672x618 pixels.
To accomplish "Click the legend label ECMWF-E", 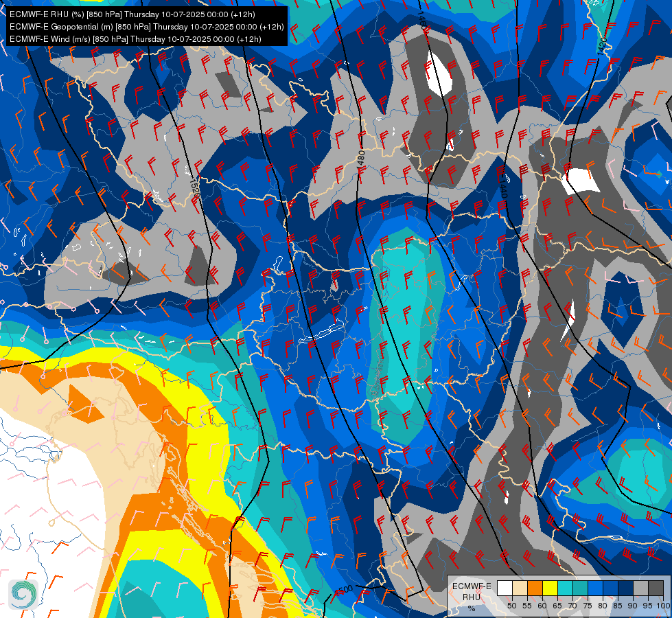I will click(x=472, y=586).
